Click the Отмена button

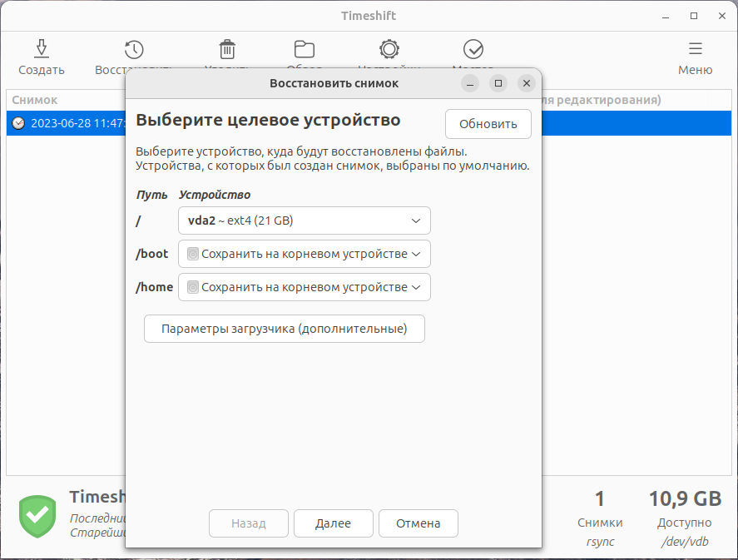418,523
